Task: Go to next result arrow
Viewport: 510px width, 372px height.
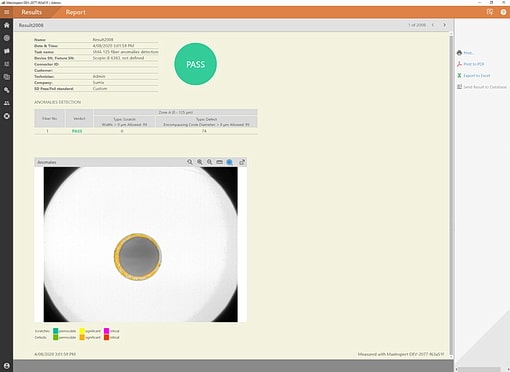Action: (444, 25)
